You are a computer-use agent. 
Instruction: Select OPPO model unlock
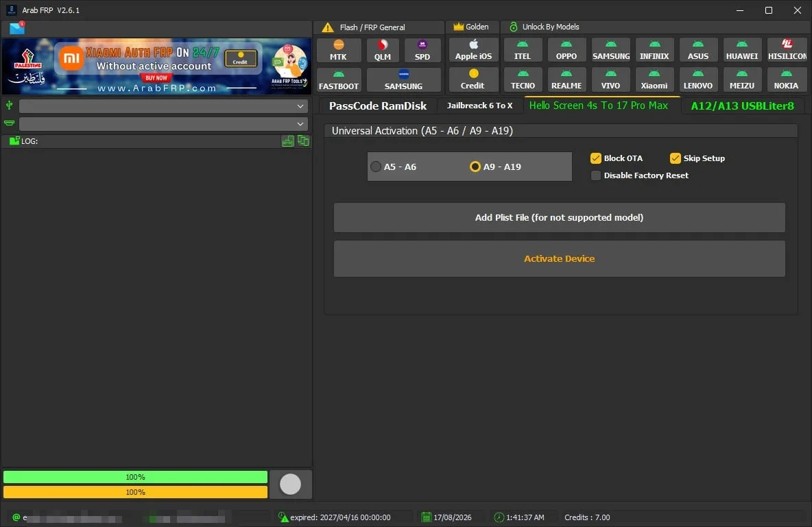566,50
